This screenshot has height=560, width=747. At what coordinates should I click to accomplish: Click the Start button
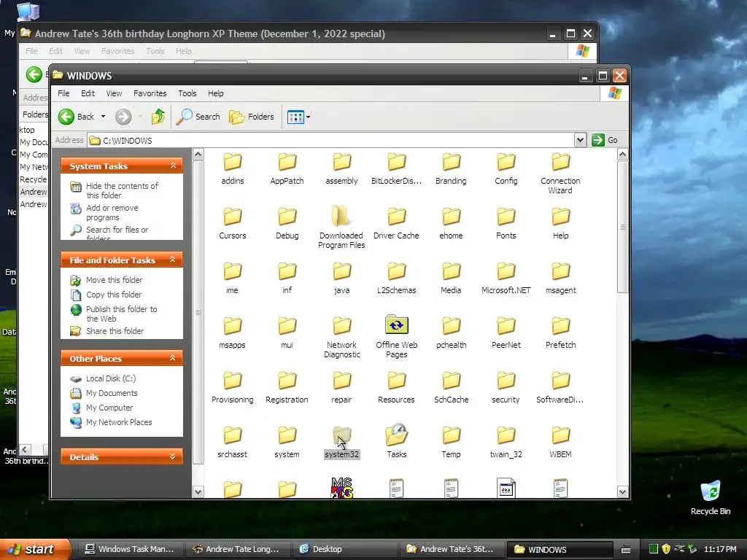34,549
